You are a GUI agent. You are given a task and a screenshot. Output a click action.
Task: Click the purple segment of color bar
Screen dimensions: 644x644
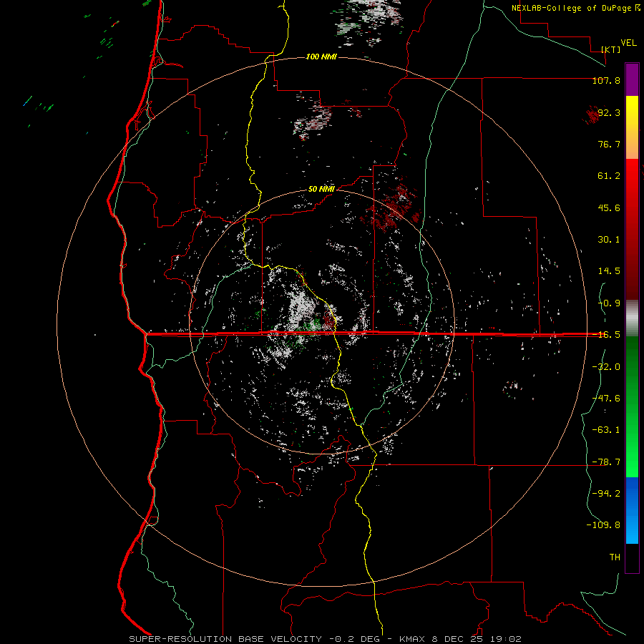632,80
